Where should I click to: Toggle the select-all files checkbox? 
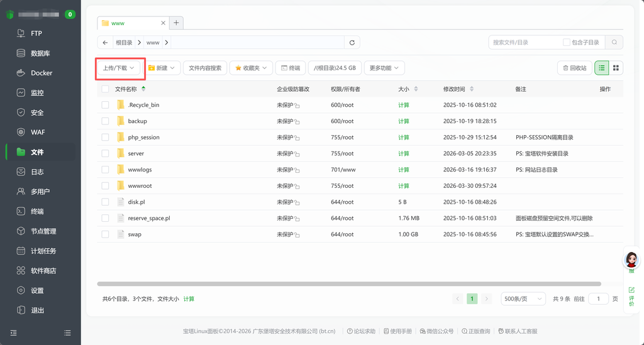[x=105, y=89]
